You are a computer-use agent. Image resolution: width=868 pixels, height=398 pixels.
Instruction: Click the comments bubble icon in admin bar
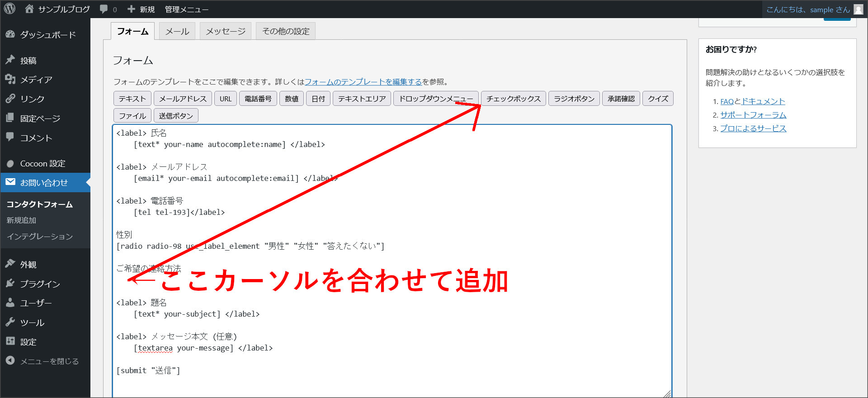click(x=104, y=9)
